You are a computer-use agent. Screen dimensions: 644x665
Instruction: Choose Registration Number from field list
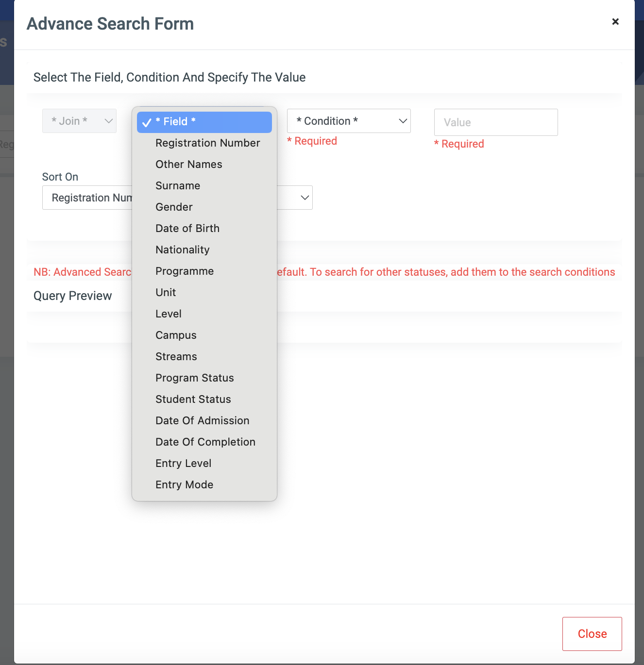point(204,143)
